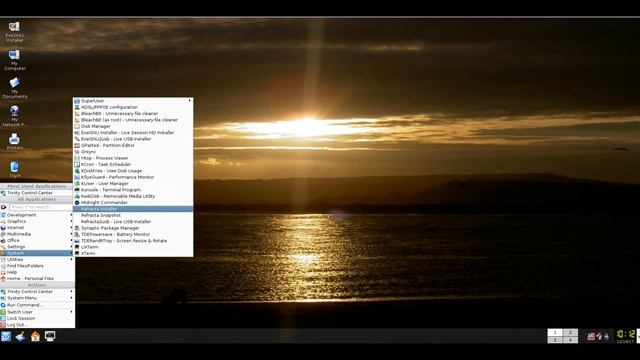This screenshot has height=360, width=640.
Task: Open the My Computer desktop icon
Action: 14,60
